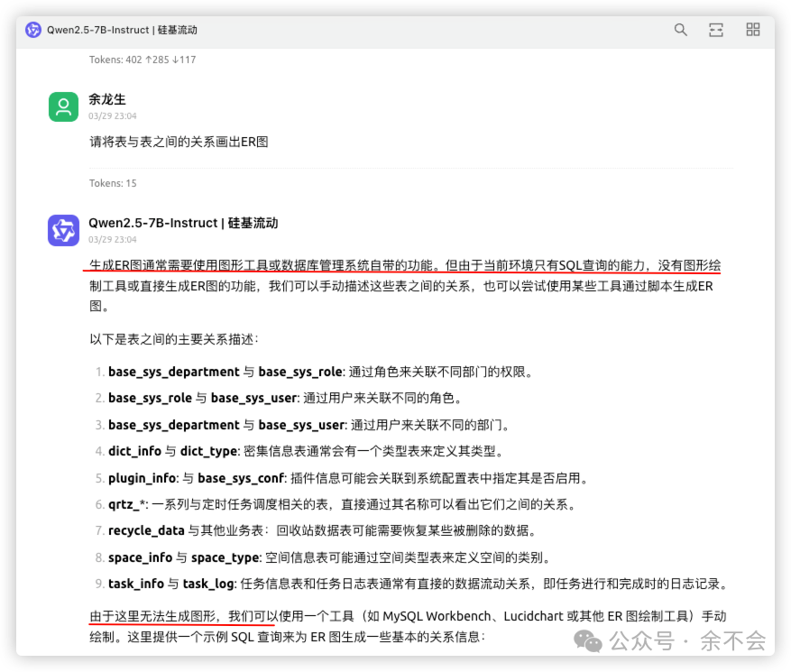Click the green person icon next to the question

[x=63, y=106]
